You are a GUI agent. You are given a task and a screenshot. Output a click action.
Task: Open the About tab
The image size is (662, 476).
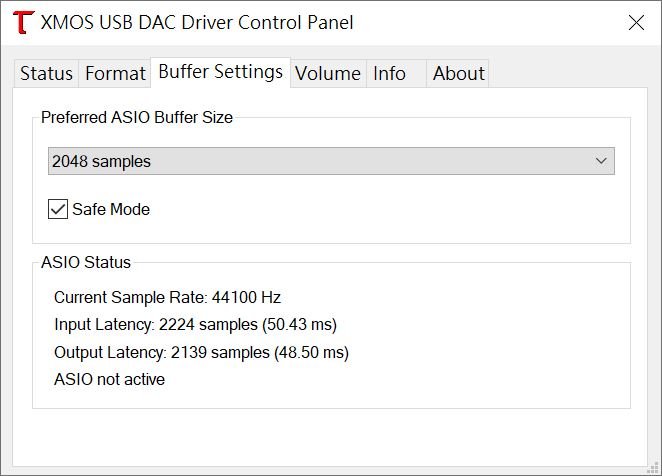point(458,73)
